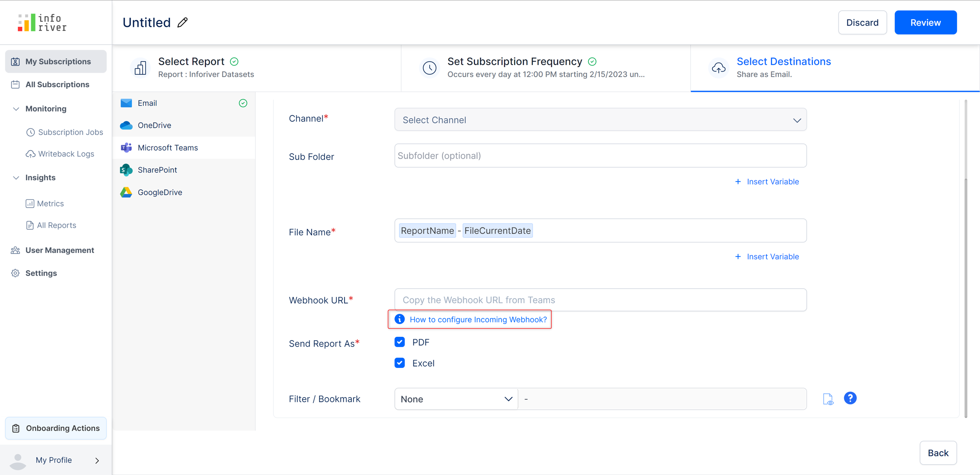Click the filter preview document icon
Viewport: 980px width, 475px height.
tap(828, 399)
